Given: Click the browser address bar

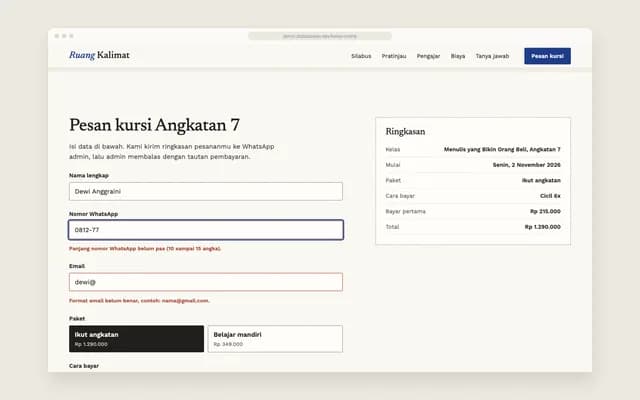Looking at the screenshot, I should point(320,36).
